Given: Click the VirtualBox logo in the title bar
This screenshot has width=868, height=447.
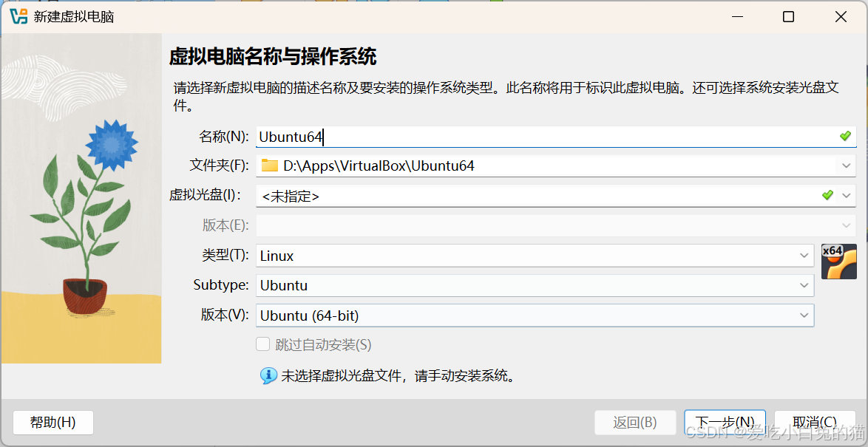Looking at the screenshot, I should point(18,16).
